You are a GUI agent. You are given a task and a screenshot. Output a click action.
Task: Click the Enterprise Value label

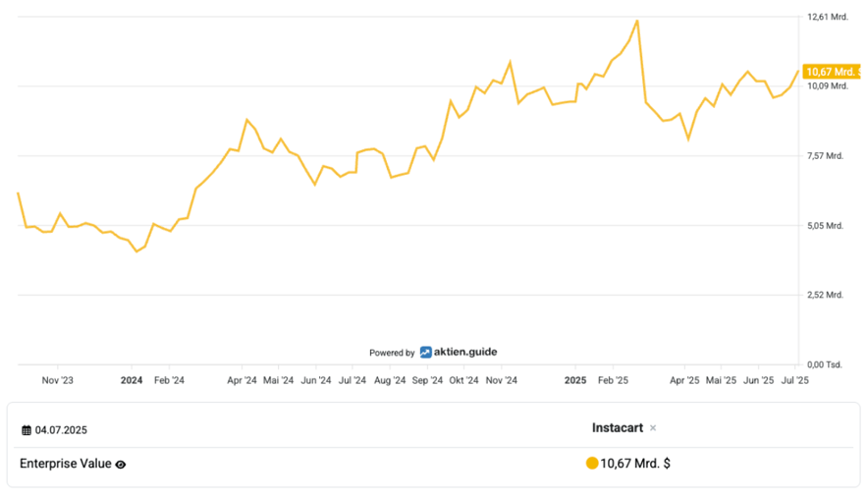[x=66, y=464]
